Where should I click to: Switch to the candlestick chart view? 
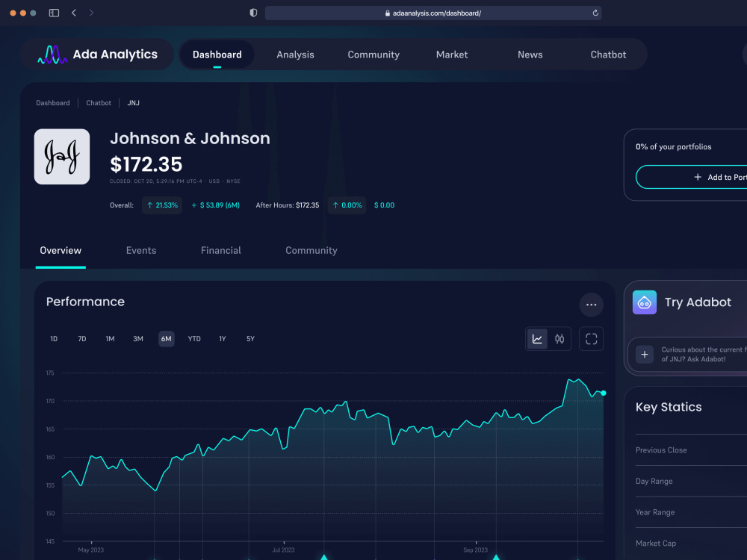click(560, 339)
